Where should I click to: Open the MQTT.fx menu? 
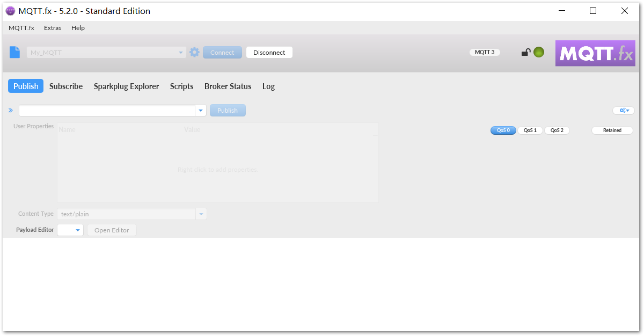coord(21,28)
